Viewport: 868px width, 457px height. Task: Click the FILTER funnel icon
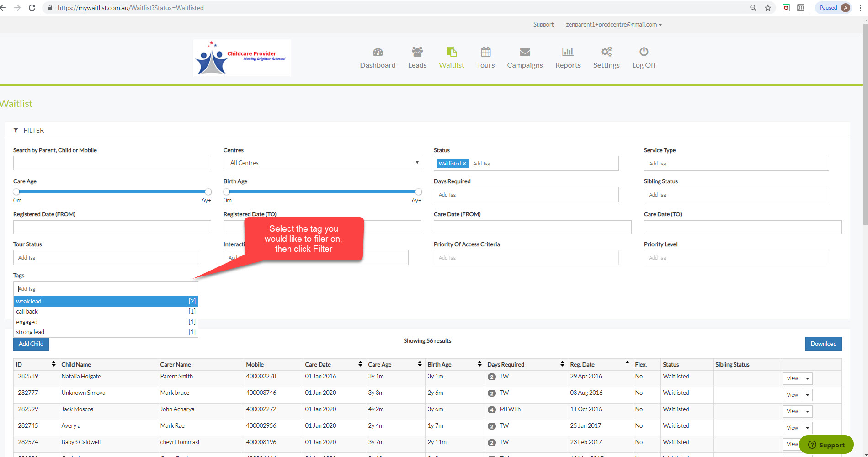[16, 130]
